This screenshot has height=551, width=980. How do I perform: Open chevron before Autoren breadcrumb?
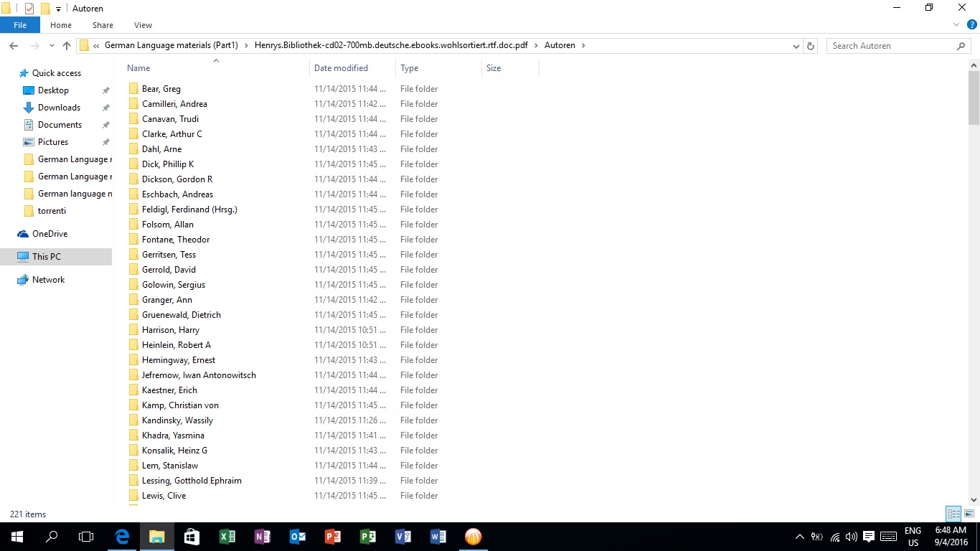tap(536, 45)
